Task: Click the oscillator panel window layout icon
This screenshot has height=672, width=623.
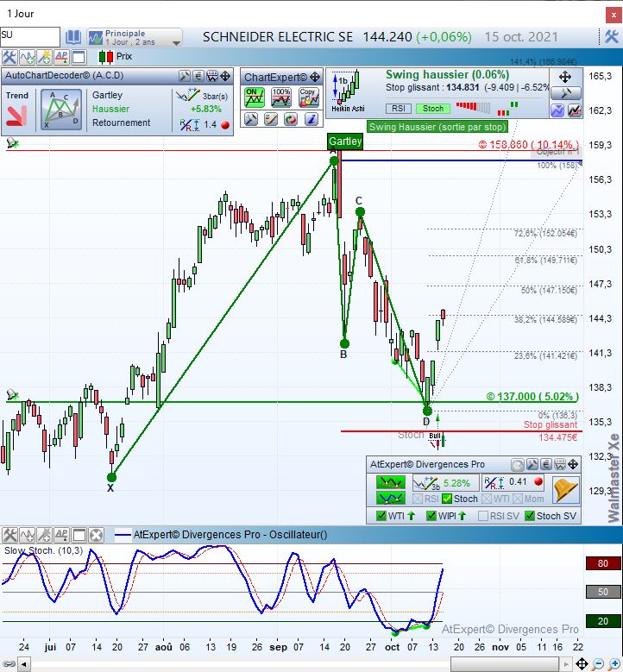Action: point(79,535)
